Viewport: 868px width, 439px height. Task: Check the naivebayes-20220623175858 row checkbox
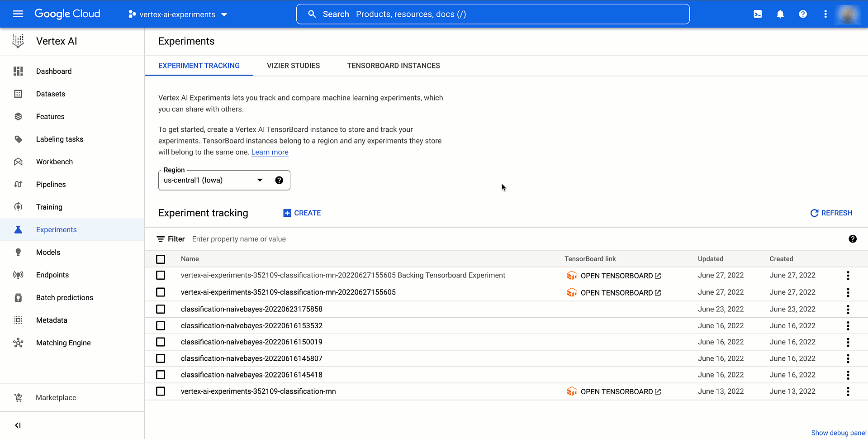[x=161, y=309]
